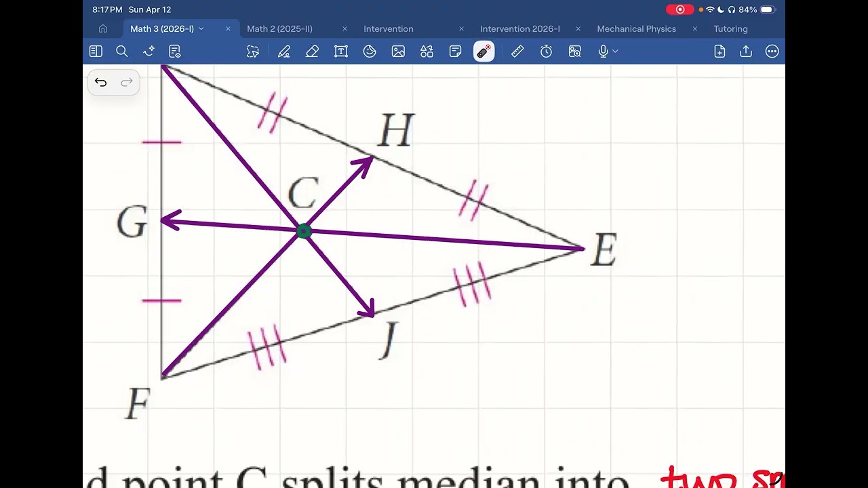The height and width of the screenshot is (488, 868).
Task: Tap the midpoint label H
Action: pyautogui.click(x=395, y=130)
